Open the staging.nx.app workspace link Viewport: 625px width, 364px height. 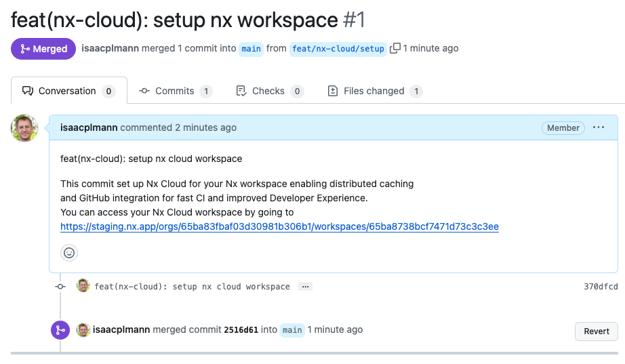279,227
